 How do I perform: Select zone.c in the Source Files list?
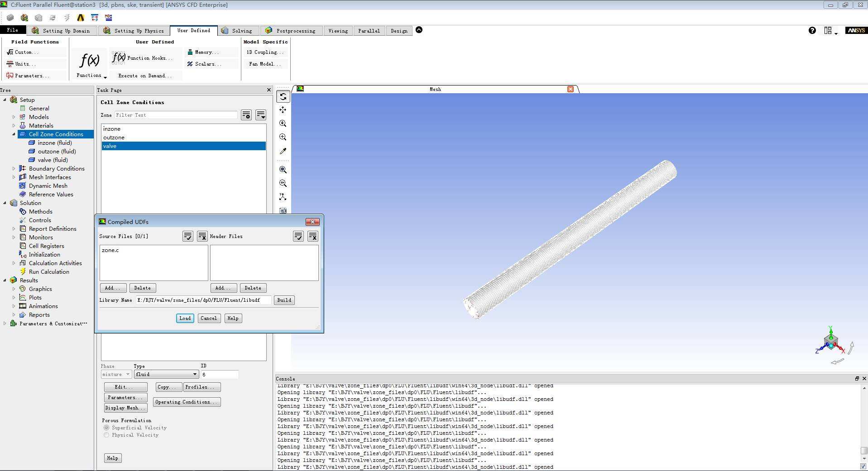[110, 250]
